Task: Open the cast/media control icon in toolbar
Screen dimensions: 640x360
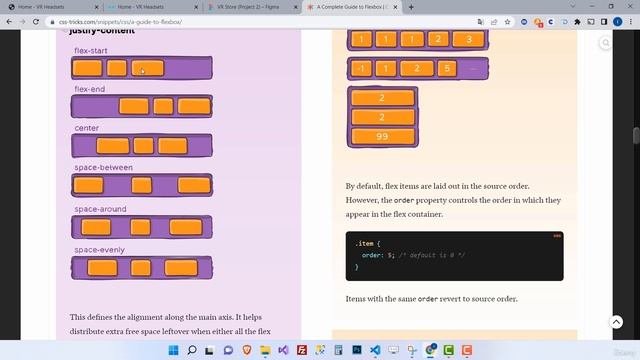Action: pos(591,22)
